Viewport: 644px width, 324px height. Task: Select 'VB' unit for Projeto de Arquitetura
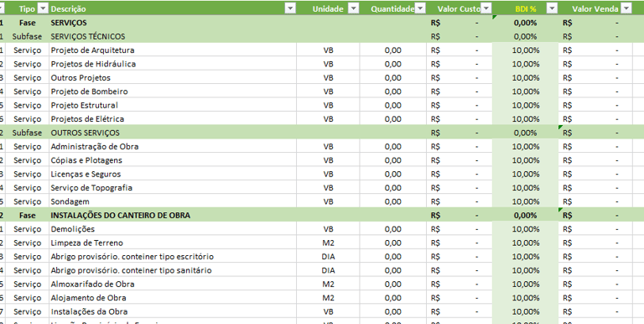tap(328, 50)
